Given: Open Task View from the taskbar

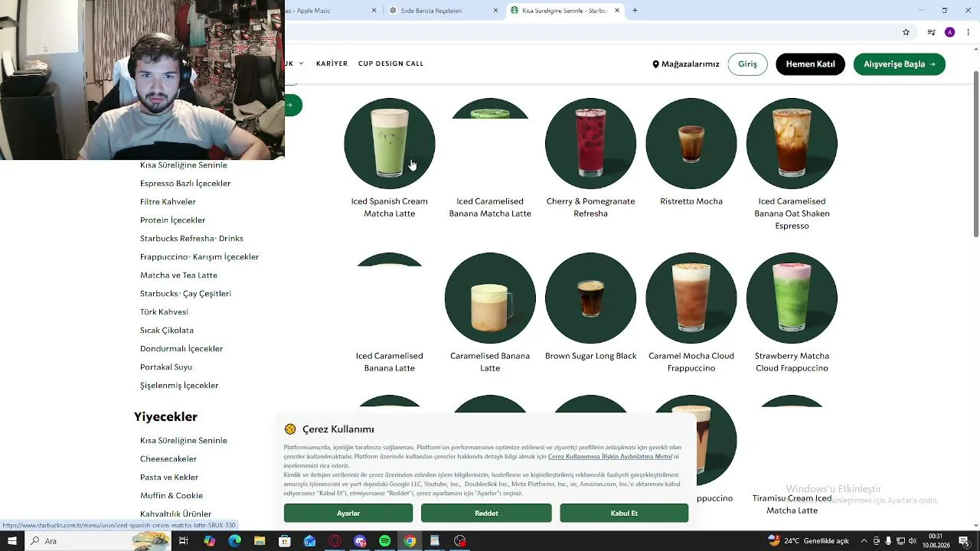Looking at the screenshot, I should coord(184,541).
